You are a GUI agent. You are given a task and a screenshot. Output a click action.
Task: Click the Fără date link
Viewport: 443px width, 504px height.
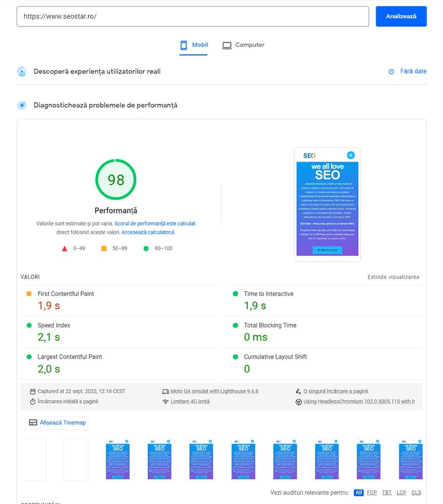413,72
